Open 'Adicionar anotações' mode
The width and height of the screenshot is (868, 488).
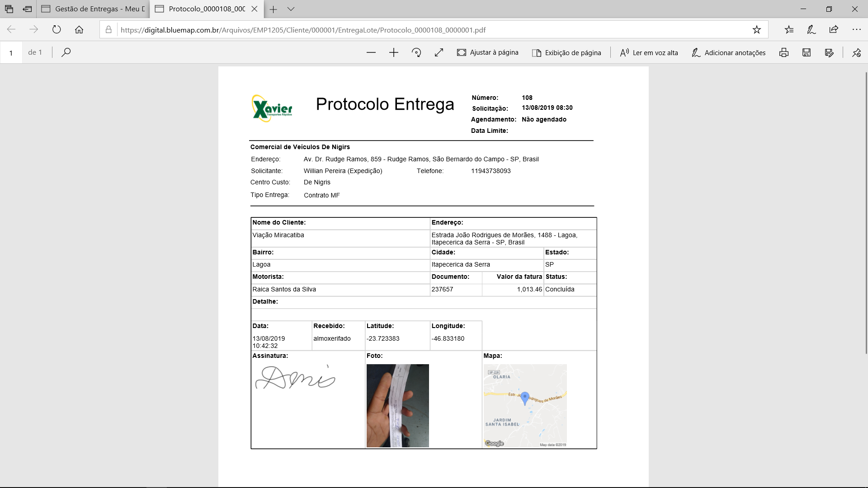(728, 52)
